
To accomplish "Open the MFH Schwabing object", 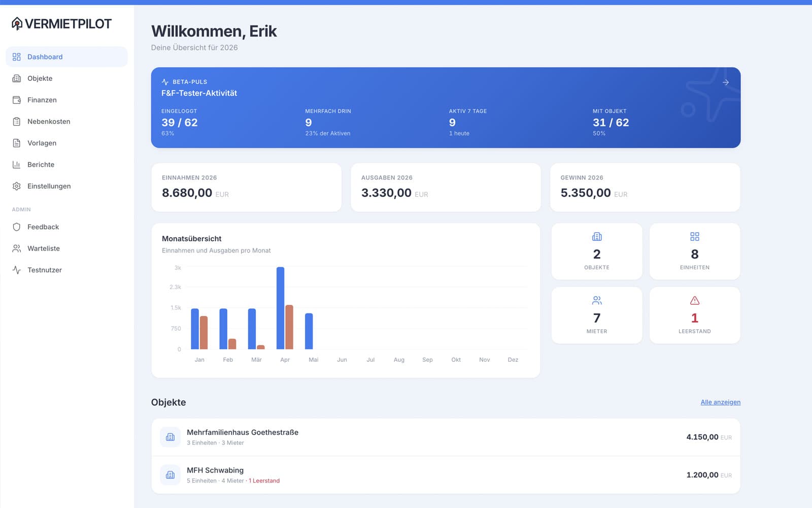I will (446, 475).
